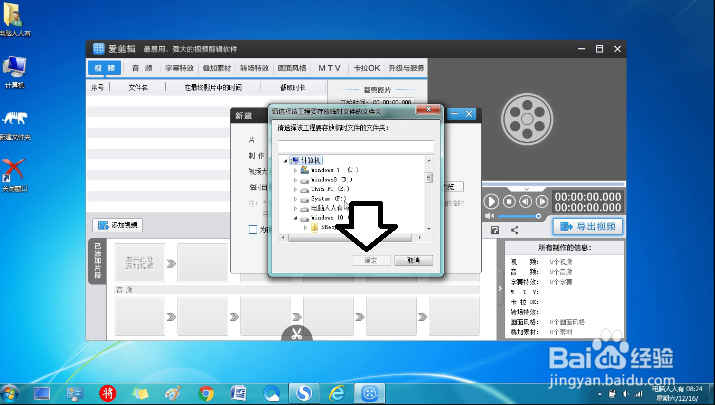
Task: Stop the preview playback
Action: (509, 202)
